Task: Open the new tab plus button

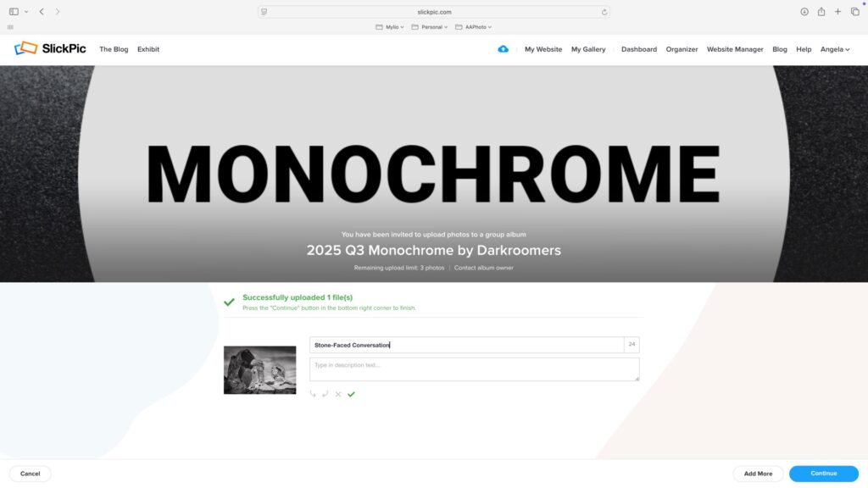Action: pyautogui.click(x=837, y=12)
